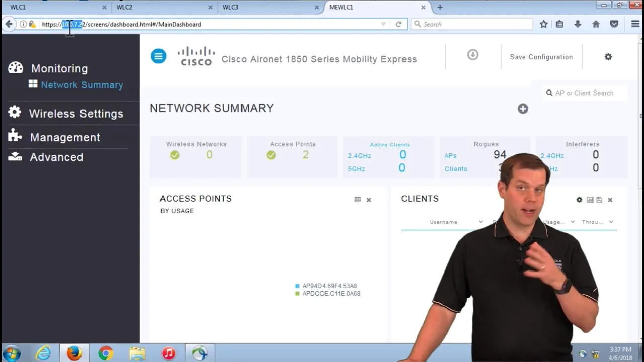The image size is (644, 362).
Task: Click the download arrow icon in header
Action: tap(472, 55)
